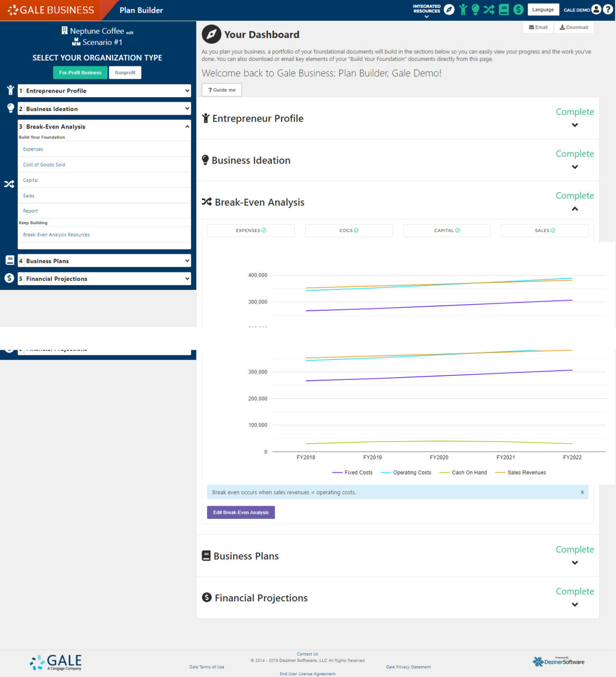Expand dashboard Entrepreneur Profile chevron
The image size is (616, 677).
click(x=575, y=125)
